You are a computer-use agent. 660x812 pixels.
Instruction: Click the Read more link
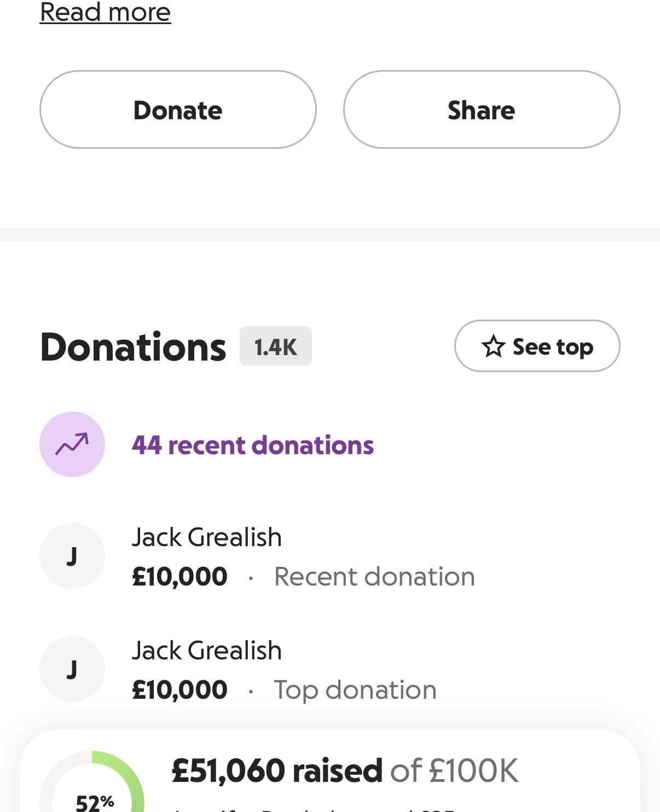(105, 12)
